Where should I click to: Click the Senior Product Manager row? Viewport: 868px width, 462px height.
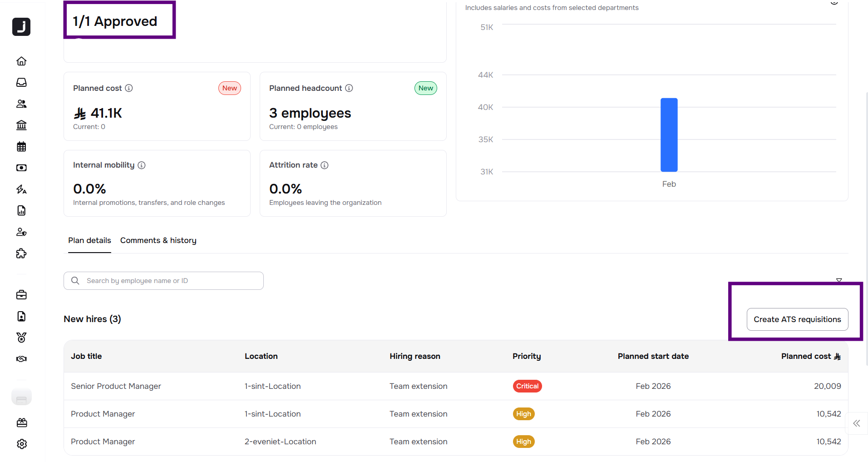(x=116, y=386)
